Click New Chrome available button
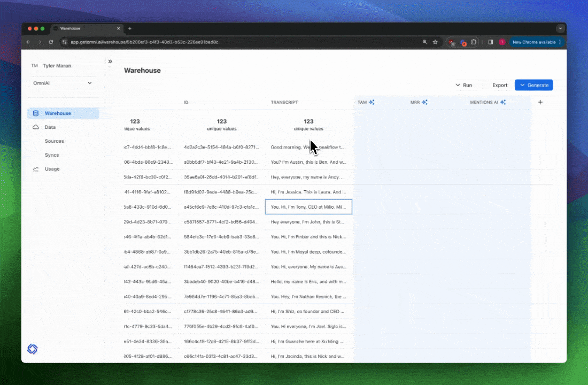The image size is (588, 385). [x=536, y=42]
